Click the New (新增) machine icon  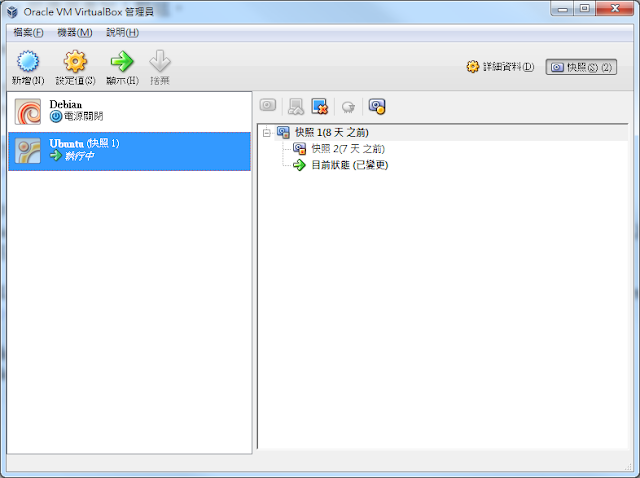(x=28, y=62)
